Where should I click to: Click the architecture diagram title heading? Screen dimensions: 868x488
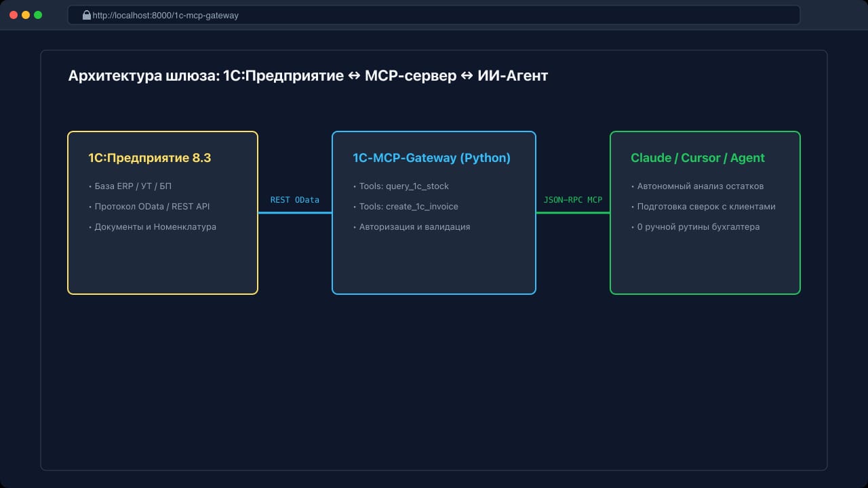click(x=308, y=76)
